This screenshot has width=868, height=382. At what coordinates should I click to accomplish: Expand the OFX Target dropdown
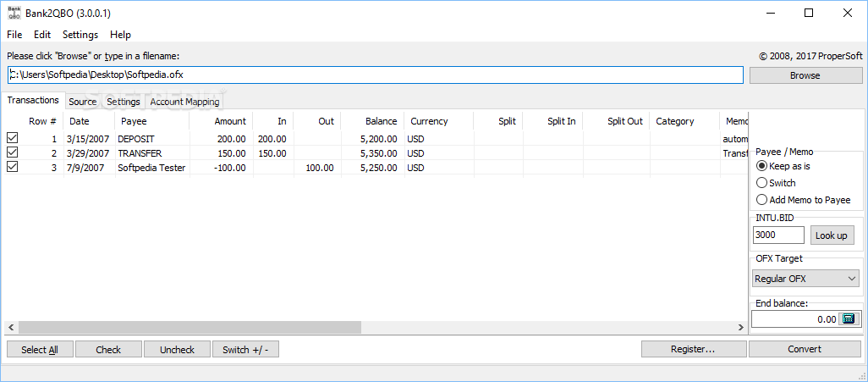click(805, 279)
